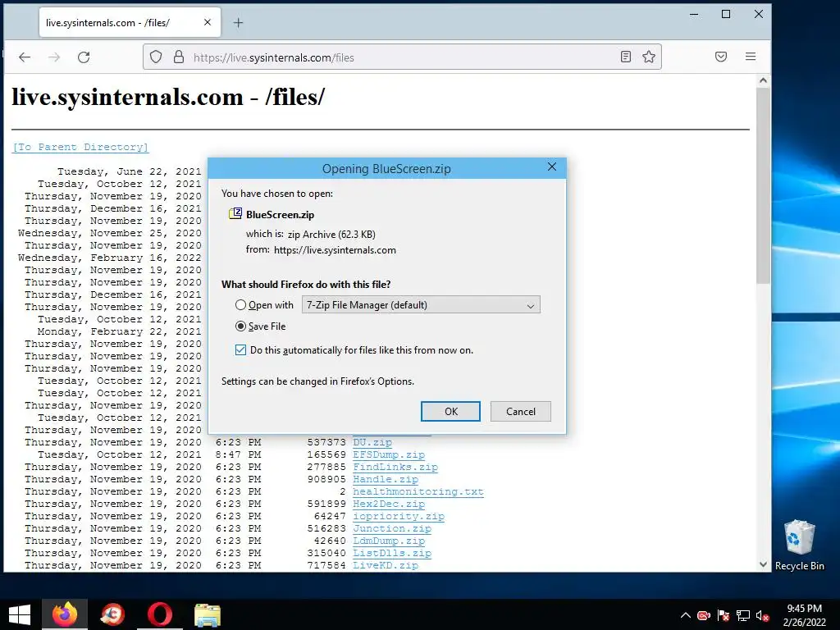Click the vertical scrollbar thumb
Viewport: 840px width, 630px height.
coord(763,185)
